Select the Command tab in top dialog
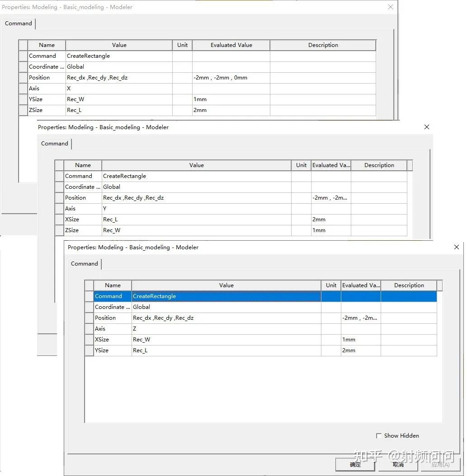Screen dimensions: 467x476 click(19, 23)
